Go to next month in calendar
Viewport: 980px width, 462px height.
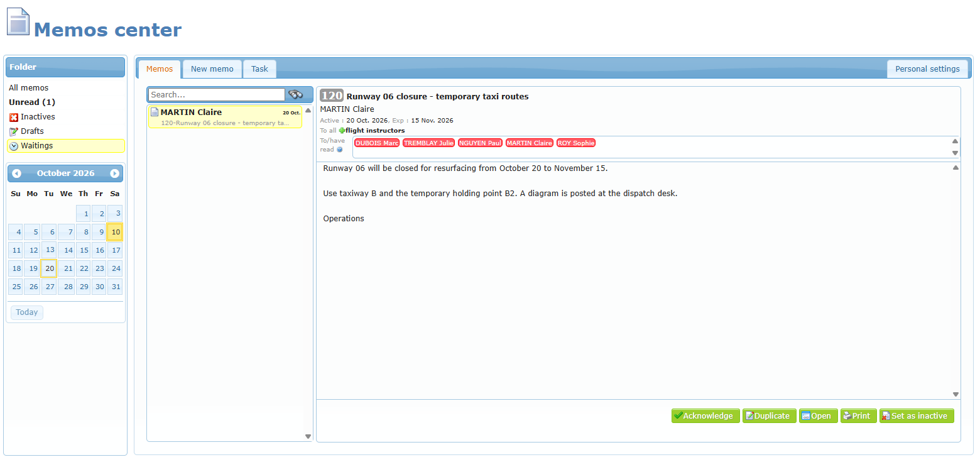[x=114, y=173]
